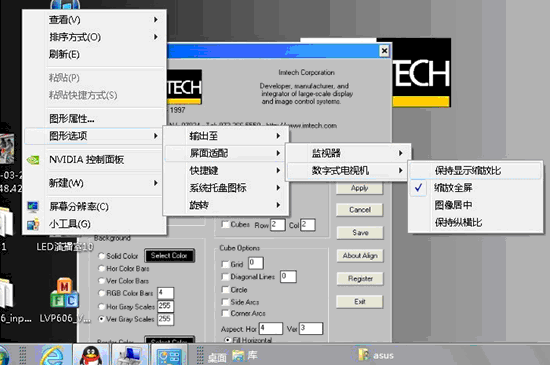
Task: Open the Select Color picker button
Action: [x=169, y=256]
